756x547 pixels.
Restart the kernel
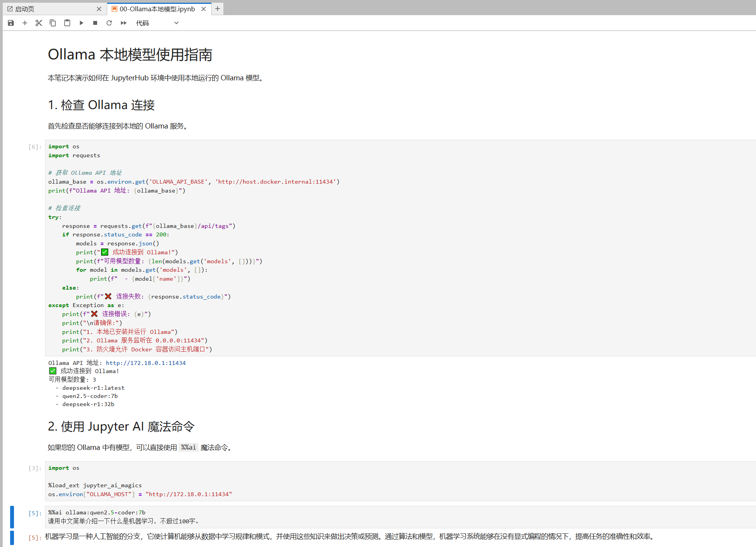pyautogui.click(x=109, y=23)
